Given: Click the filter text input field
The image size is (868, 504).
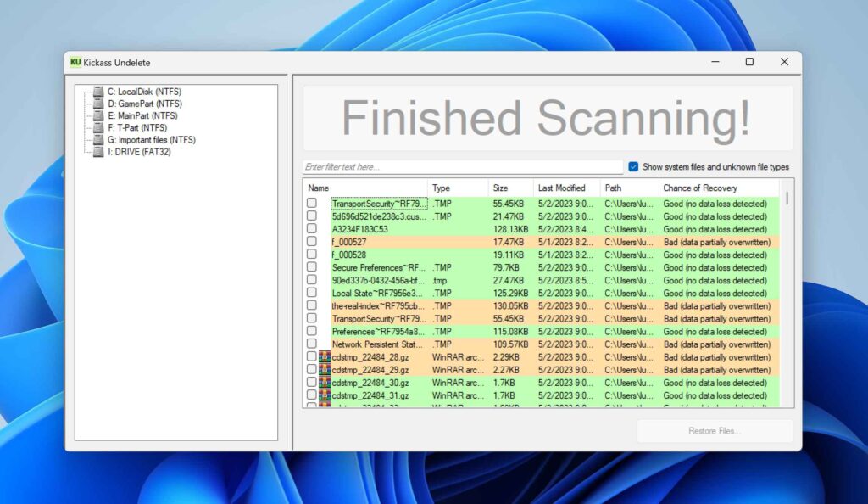Looking at the screenshot, I should click(462, 166).
